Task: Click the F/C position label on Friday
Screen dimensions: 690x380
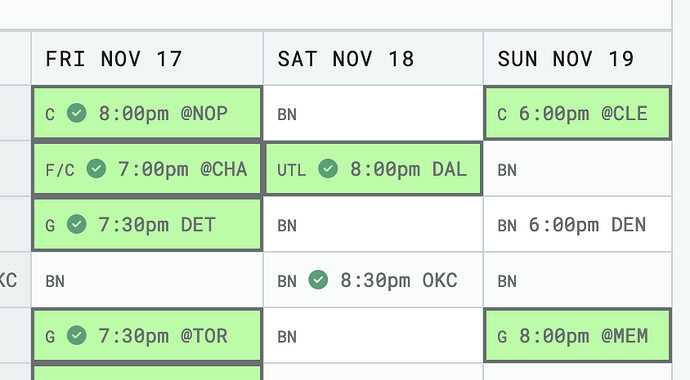Action: [x=60, y=170]
